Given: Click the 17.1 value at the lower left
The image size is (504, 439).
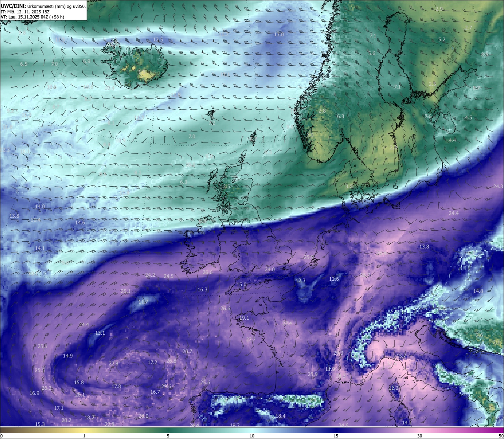Looking at the screenshot, I should point(59,408).
